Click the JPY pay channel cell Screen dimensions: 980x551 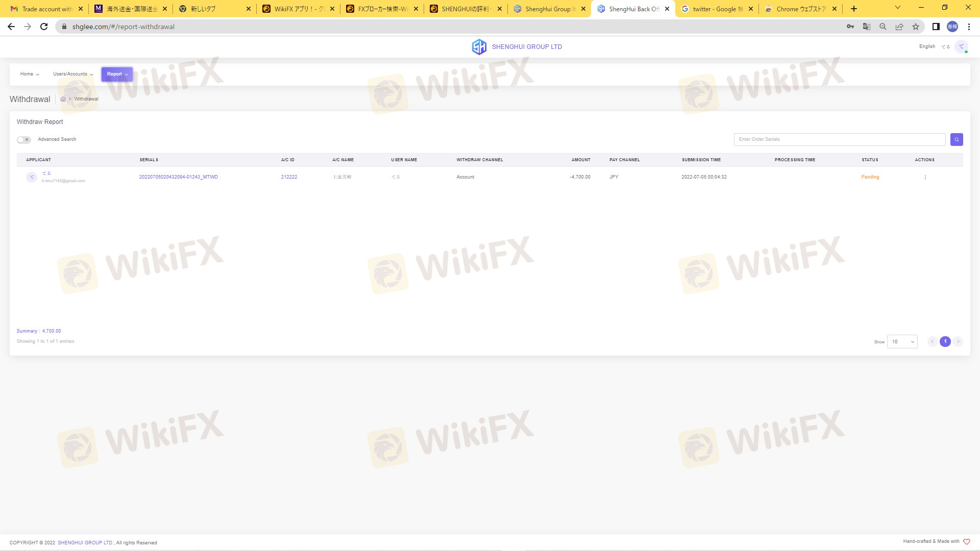(x=614, y=177)
